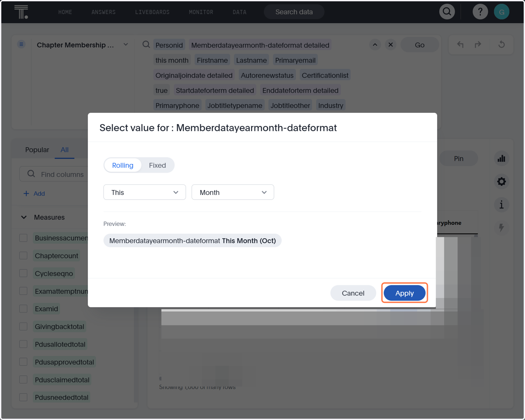Click the Preview This Month (Oct) chip
The height and width of the screenshot is (420, 525).
[192, 240]
